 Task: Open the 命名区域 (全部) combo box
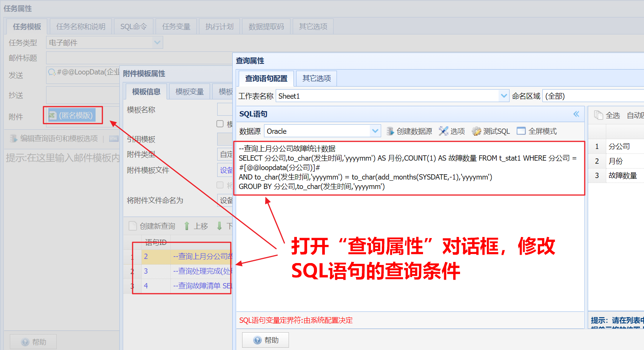593,96
